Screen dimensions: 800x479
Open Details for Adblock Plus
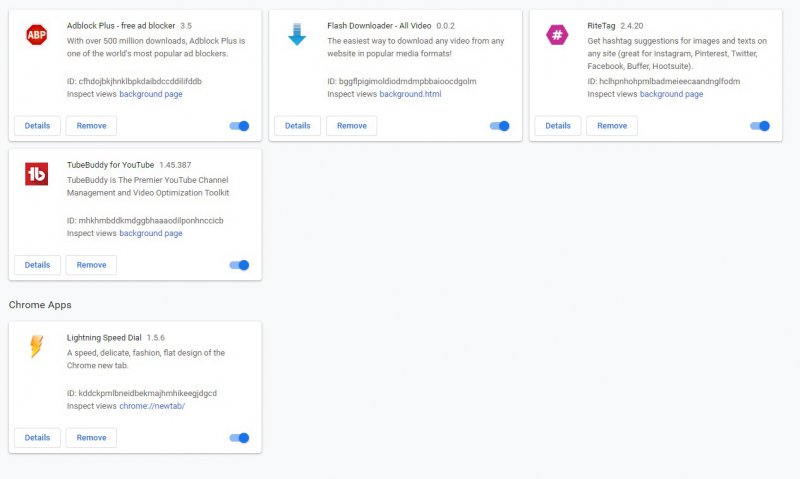tap(37, 126)
